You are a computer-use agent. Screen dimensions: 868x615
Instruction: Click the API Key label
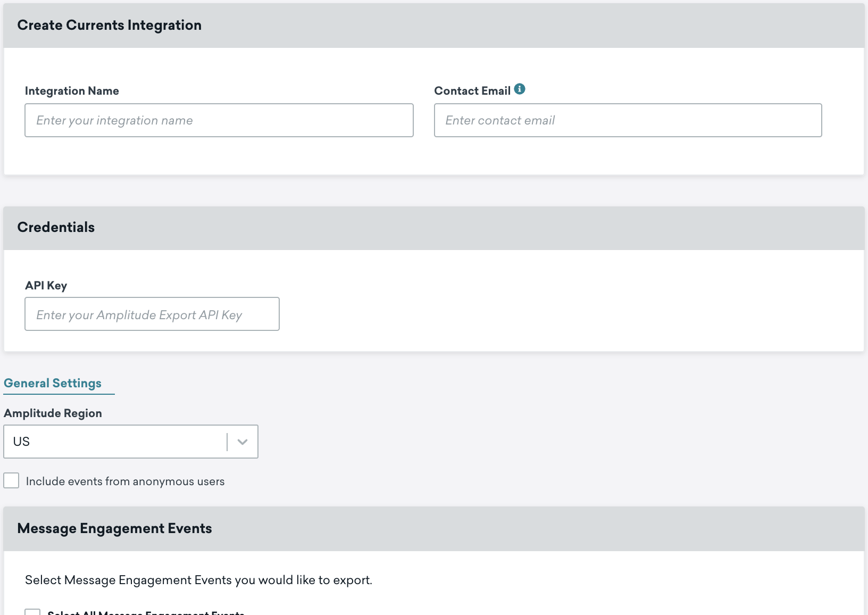point(46,286)
